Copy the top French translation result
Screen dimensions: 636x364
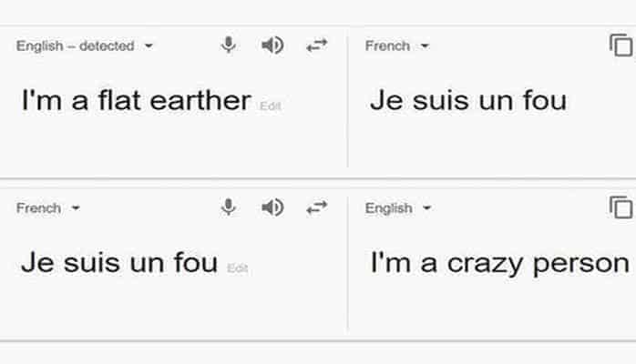click(x=621, y=45)
